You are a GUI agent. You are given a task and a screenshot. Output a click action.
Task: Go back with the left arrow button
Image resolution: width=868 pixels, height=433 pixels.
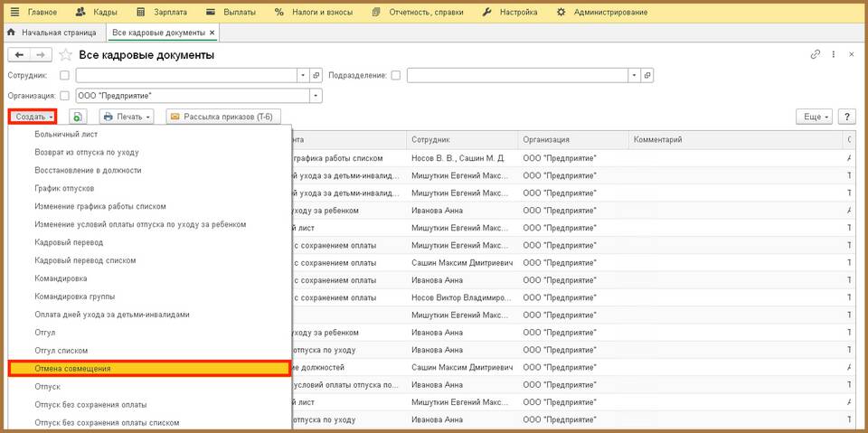click(x=19, y=55)
